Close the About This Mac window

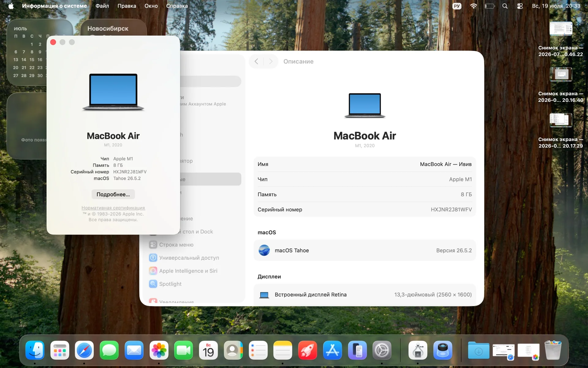coord(53,42)
